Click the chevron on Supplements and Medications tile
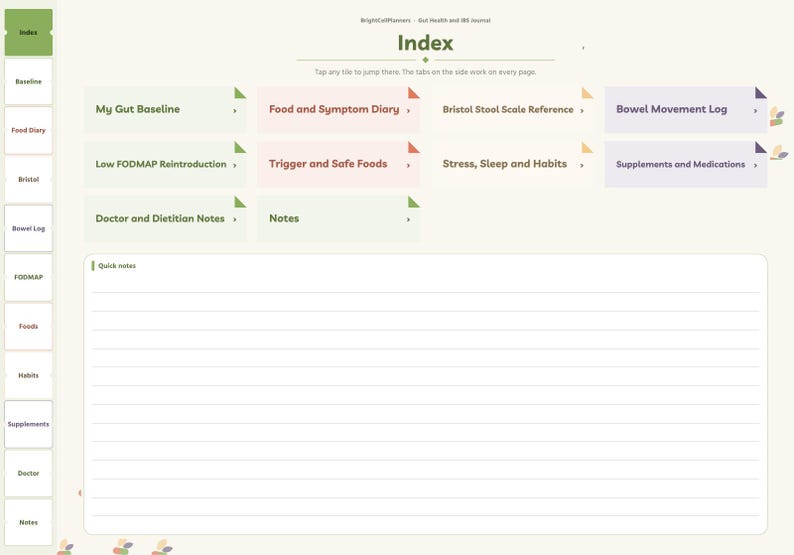Viewport: 794px width, 555px height. (756, 165)
